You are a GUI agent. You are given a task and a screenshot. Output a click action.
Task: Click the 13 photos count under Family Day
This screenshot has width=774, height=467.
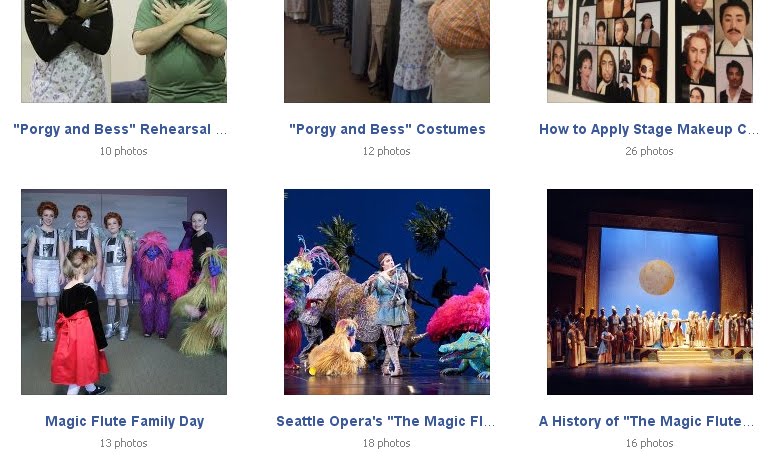click(x=123, y=443)
